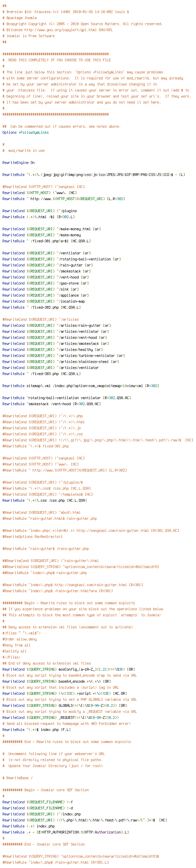Click the 'RewriteEngine On' line
Screen dimensions: 196x868
[18, 163]
